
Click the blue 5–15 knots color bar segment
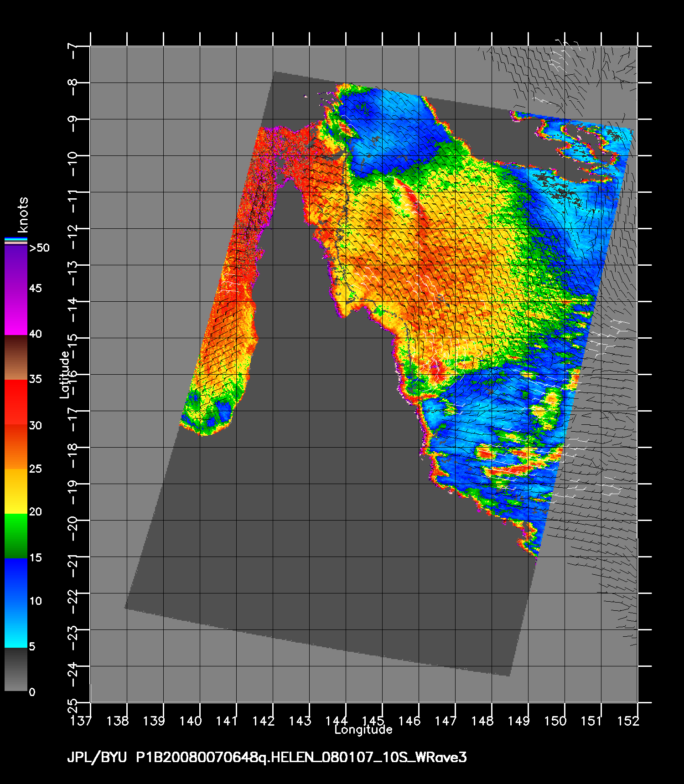[x=16, y=603]
